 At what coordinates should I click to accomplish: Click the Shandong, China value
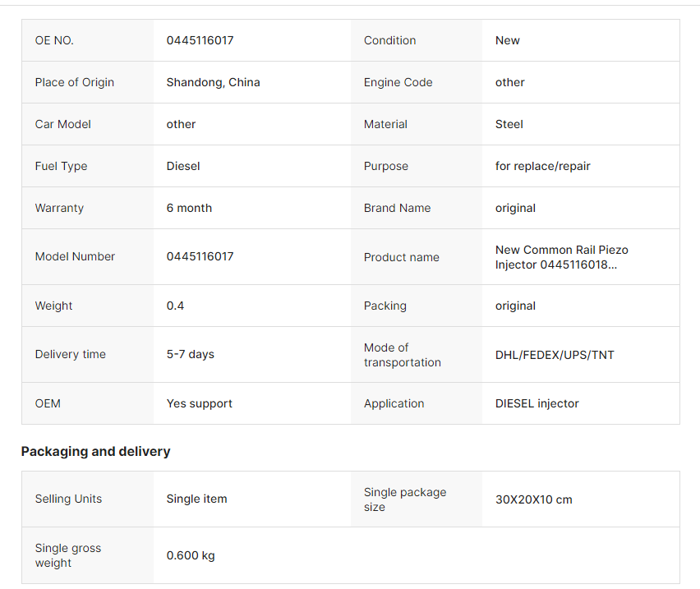[x=213, y=82]
